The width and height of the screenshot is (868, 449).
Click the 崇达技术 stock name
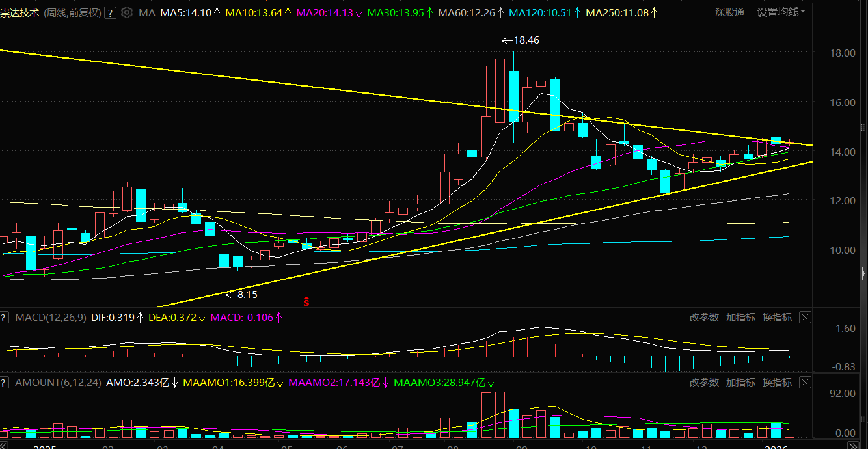pyautogui.click(x=20, y=12)
